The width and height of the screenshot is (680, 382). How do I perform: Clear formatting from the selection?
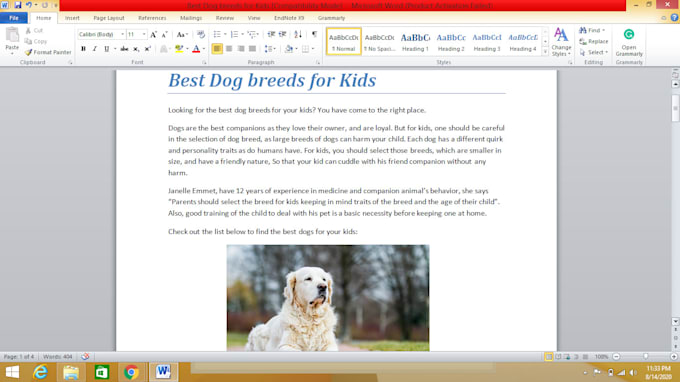200,34
